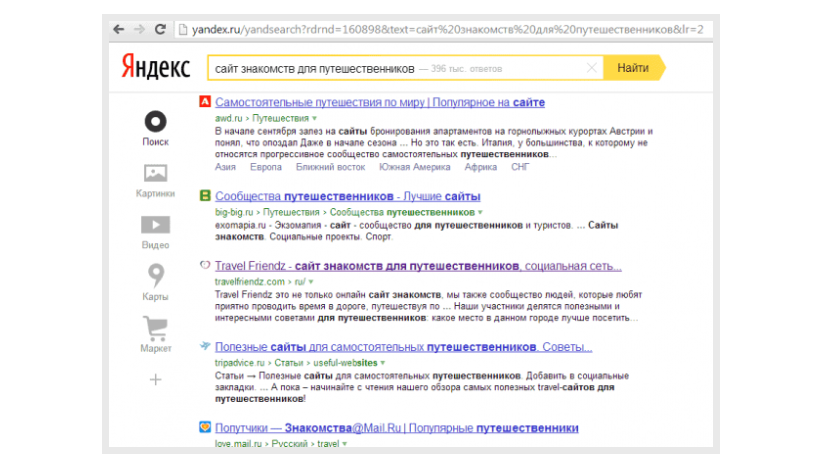Open the Азия sitelink

tap(225, 167)
